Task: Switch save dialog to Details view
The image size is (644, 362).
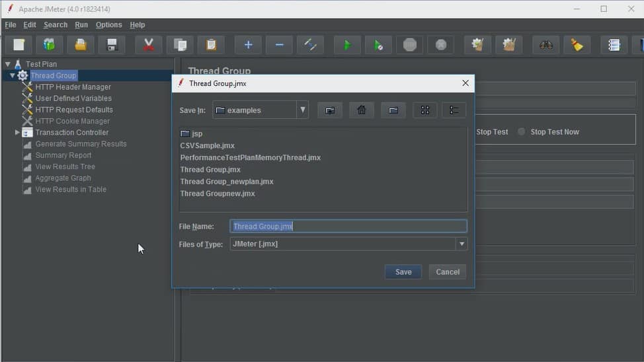Action: (454, 110)
